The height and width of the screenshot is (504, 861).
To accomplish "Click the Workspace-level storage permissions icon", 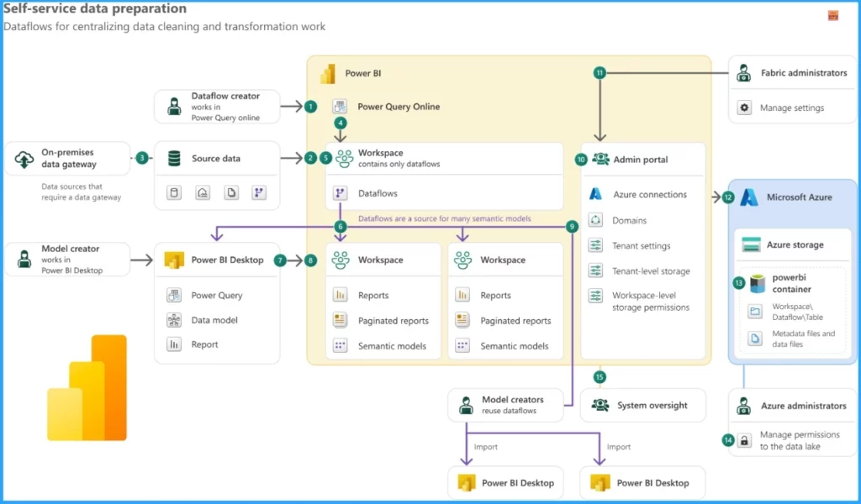I will (595, 296).
